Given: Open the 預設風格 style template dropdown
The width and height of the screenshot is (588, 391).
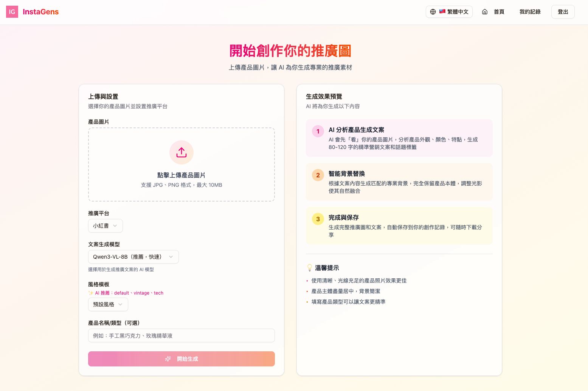Looking at the screenshot, I should coord(108,304).
